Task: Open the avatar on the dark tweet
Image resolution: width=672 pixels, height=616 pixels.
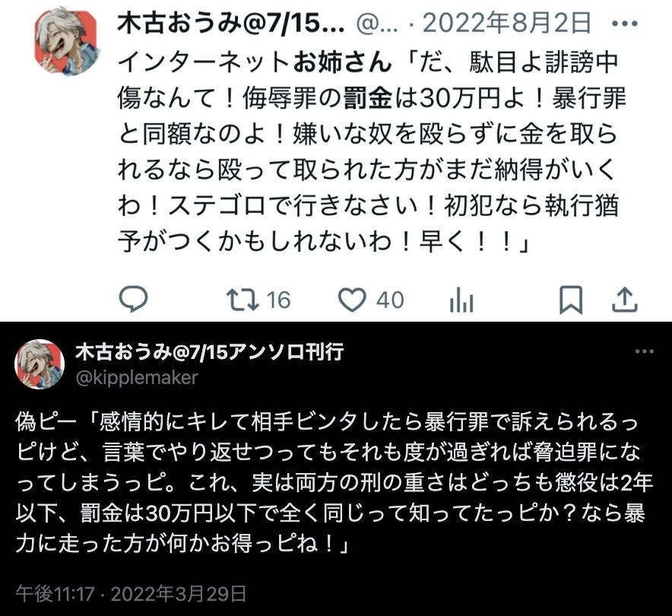Action: pos(40,364)
